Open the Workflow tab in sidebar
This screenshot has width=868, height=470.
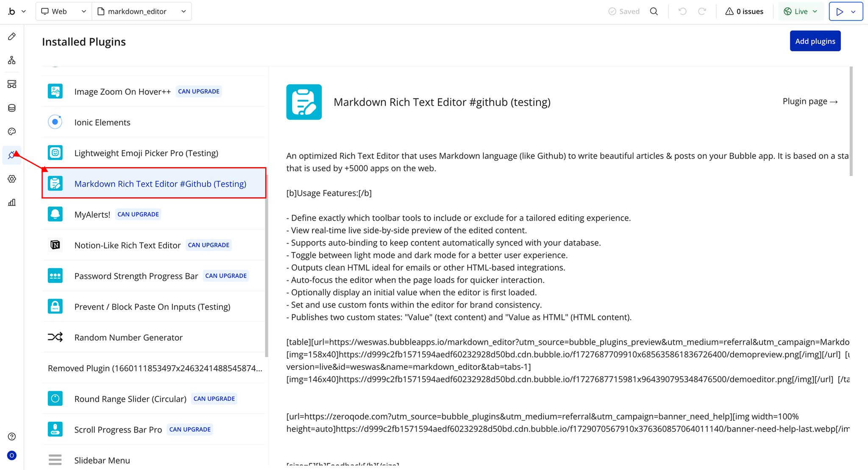coord(12,60)
